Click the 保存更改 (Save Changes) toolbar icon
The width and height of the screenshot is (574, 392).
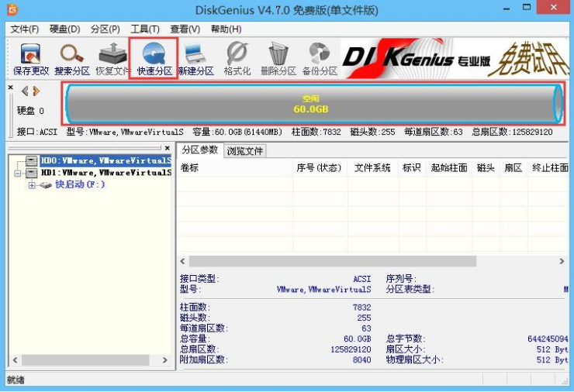click(30, 58)
